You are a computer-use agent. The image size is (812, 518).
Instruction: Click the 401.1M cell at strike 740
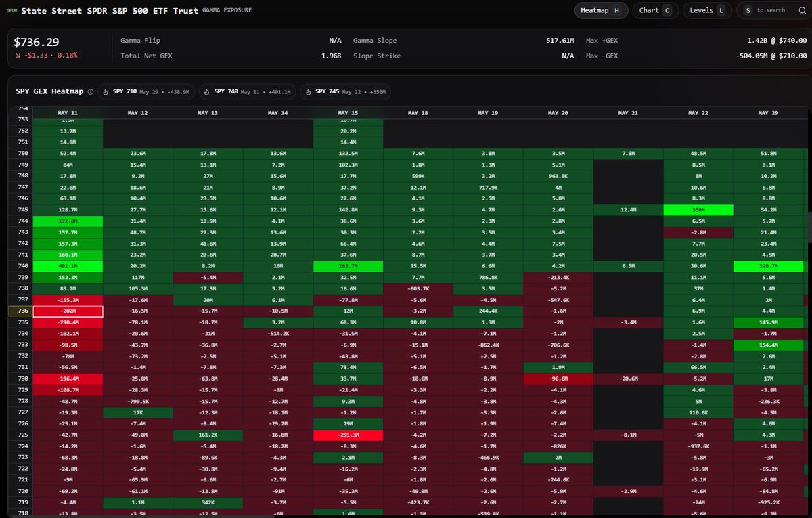tap(68, 265)
